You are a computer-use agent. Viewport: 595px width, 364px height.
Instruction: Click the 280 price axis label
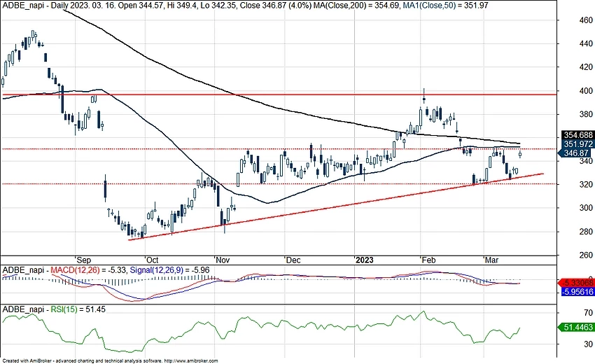click(586, 232)
